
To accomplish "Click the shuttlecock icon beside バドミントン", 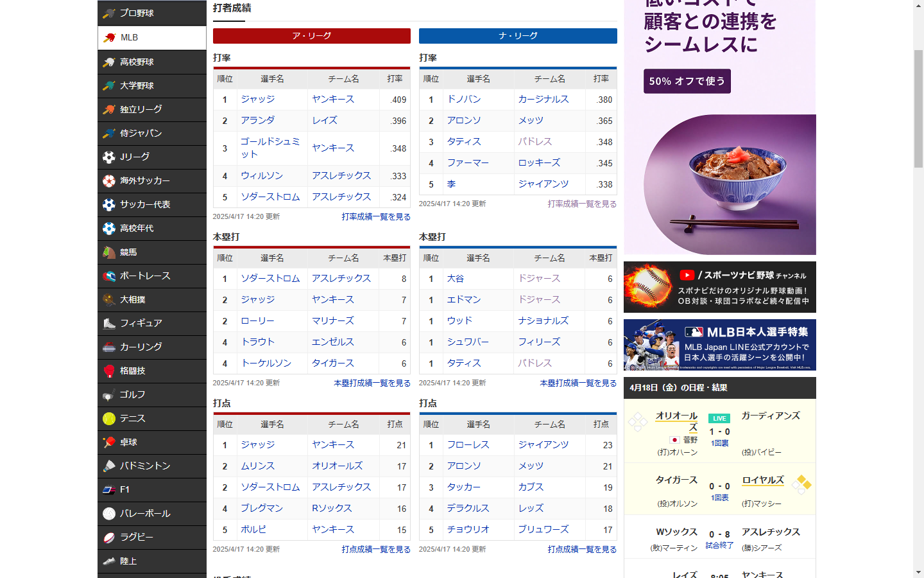I will point(109,466).
